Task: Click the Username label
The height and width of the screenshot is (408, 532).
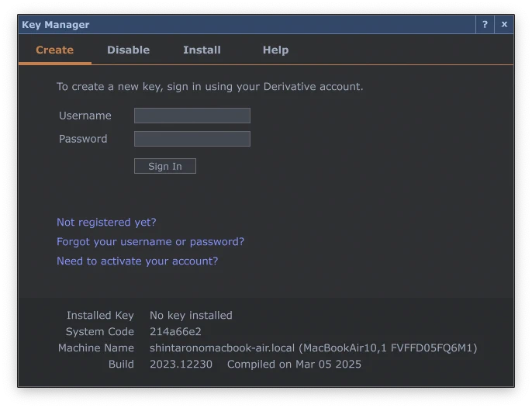Action: point(85,116)
